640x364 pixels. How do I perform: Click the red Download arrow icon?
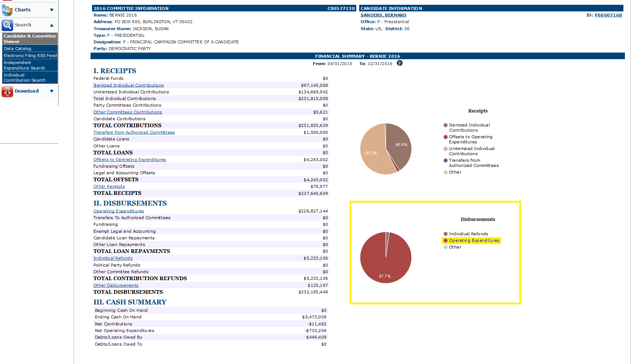pyautogui.click(x=7, y=92)
